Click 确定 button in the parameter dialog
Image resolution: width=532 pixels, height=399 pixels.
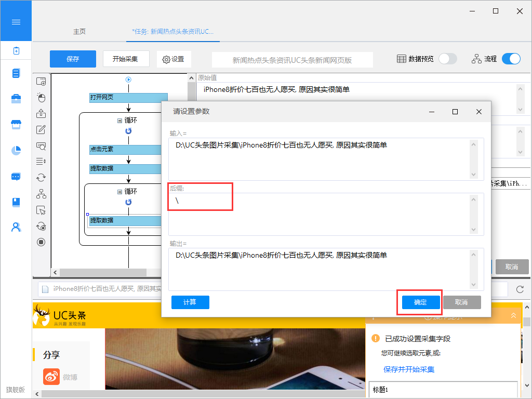420,302
